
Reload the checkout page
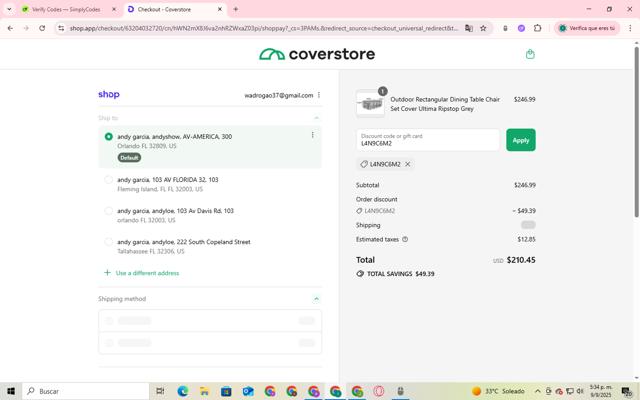pos(42,28)
